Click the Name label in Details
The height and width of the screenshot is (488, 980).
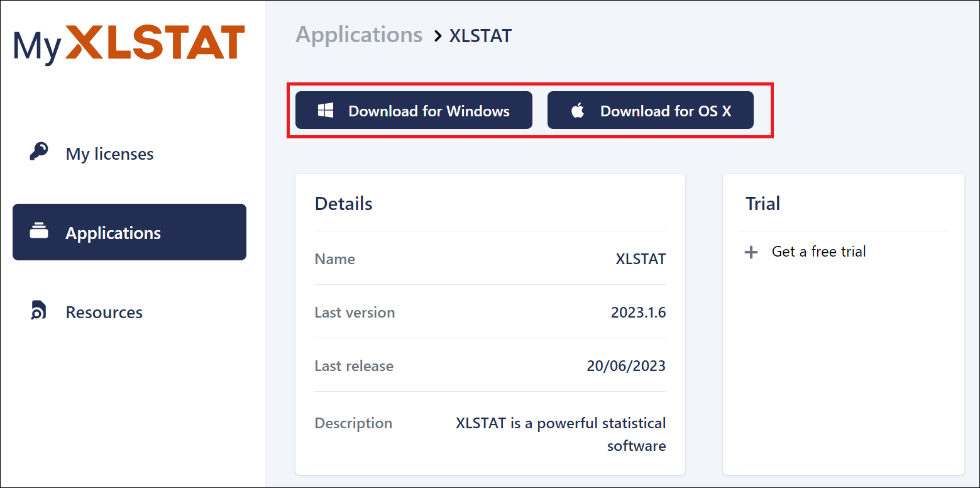(x=335, y=259)
